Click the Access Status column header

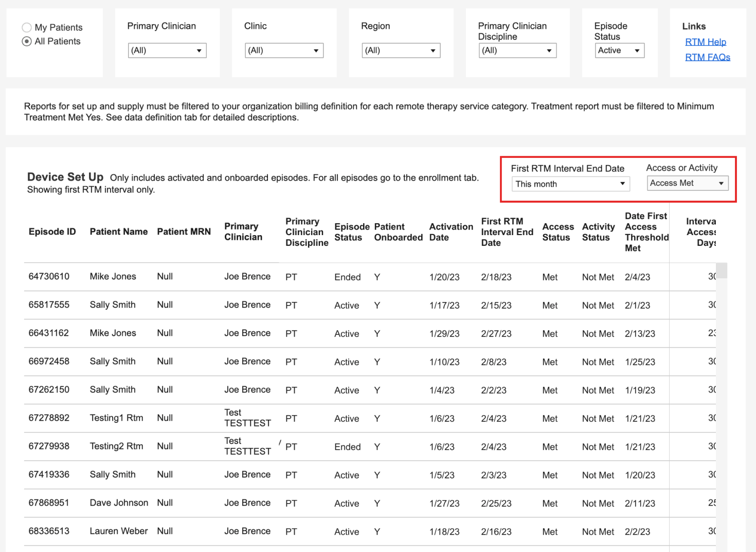tap(557, 232)
